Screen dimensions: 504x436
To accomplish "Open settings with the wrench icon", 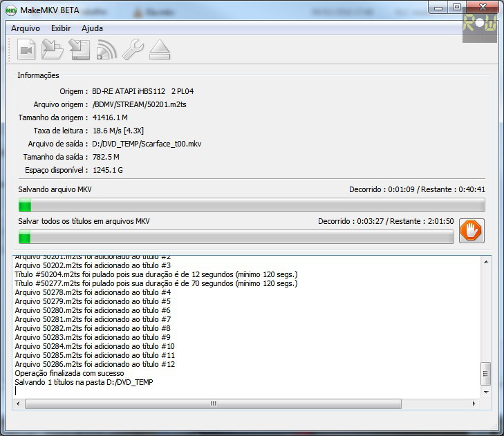I will point(133,49).
